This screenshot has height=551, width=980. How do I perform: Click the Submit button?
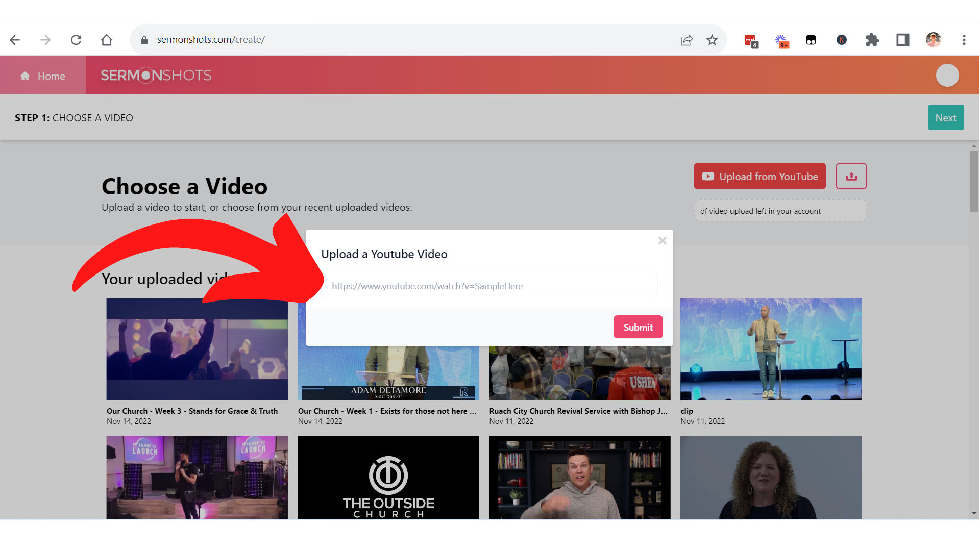pyautogui.click(x=638, y=327)
